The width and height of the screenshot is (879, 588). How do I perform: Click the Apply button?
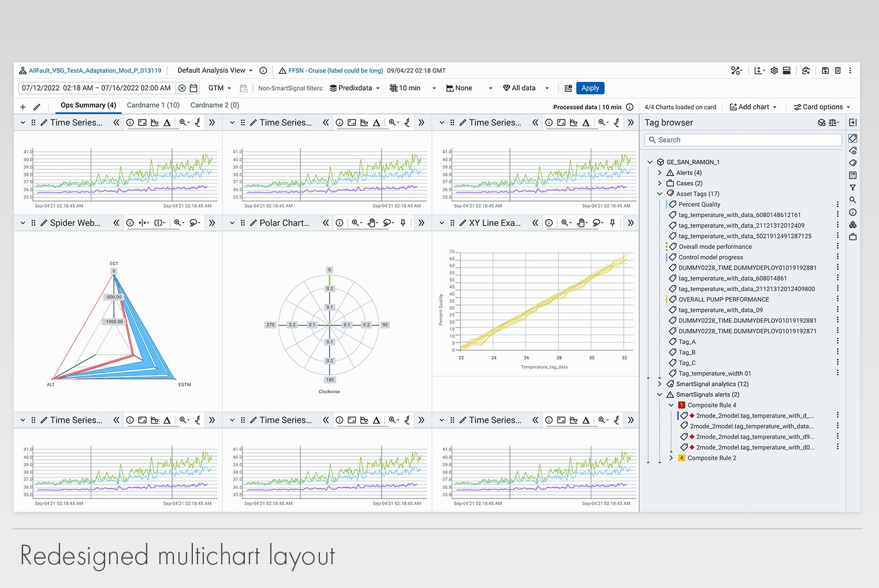[590, 88]
